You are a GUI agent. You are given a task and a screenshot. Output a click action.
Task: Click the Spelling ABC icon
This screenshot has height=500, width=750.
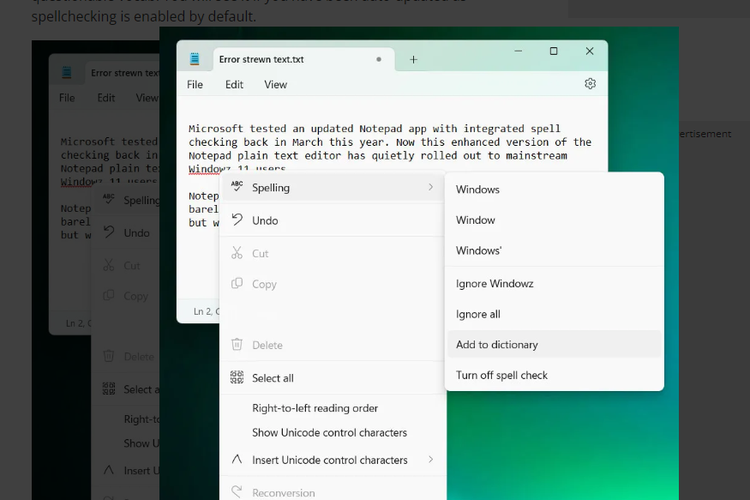pos(237,187)
